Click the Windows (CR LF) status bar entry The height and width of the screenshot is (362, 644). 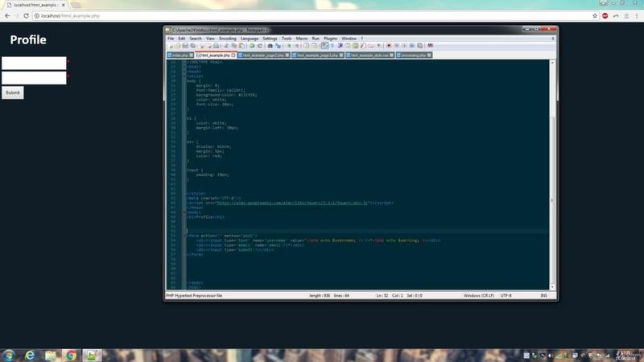[x=478, y=295]
